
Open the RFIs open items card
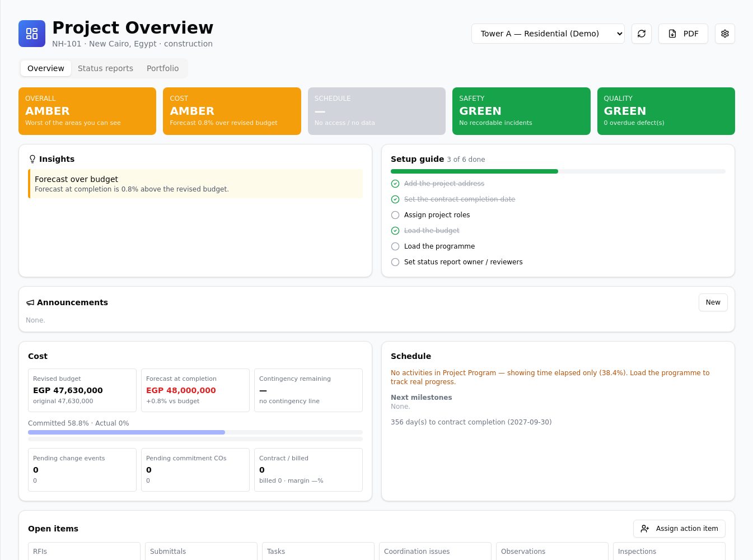tap(84, 552)
